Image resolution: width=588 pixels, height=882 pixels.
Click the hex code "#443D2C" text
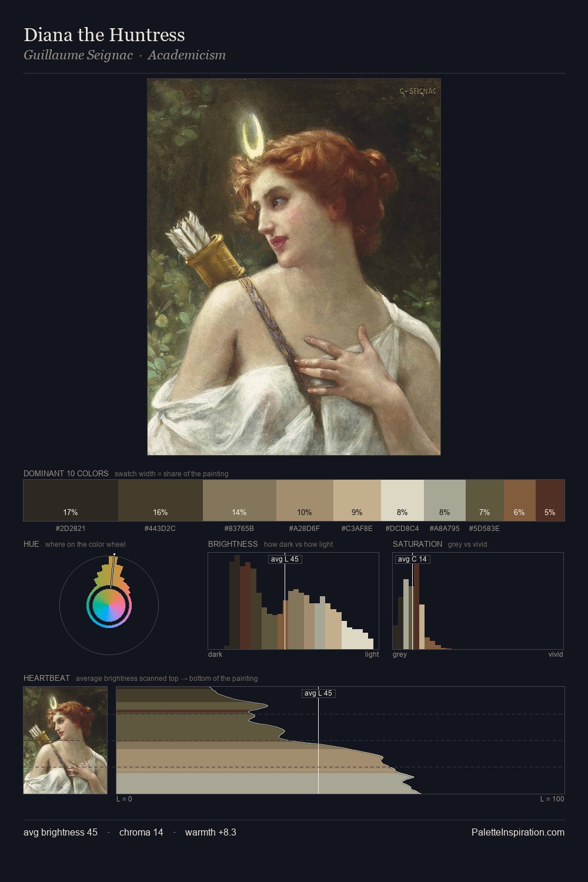point(160,529)
